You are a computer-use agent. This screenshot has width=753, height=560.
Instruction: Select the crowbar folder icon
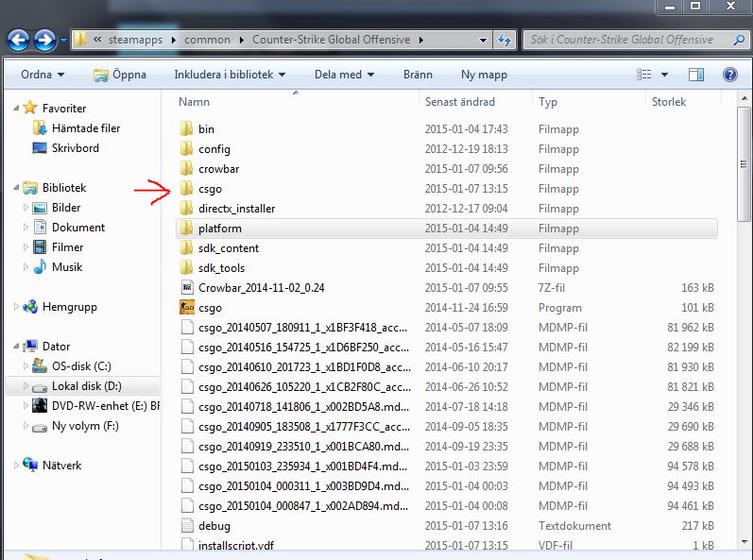click(186, 168)
